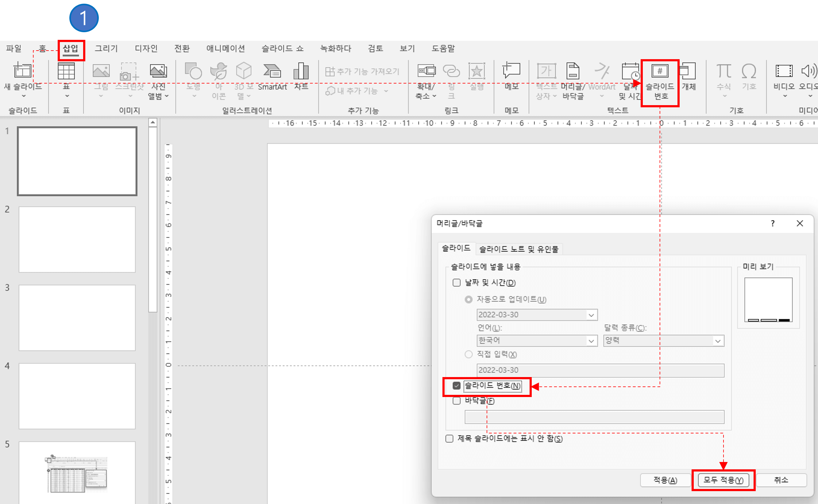Select slide 3 thumbnail
The image size is (818, 504).
coord(77,318)
